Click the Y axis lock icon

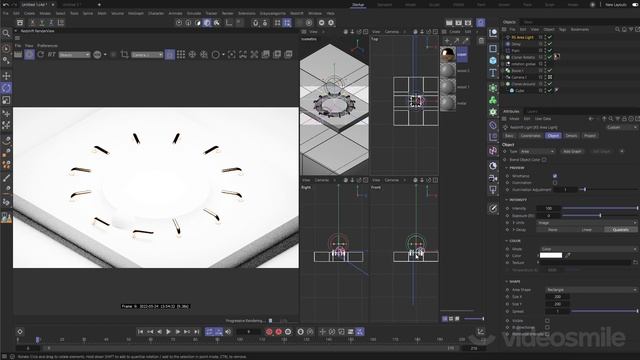(42, 22)
